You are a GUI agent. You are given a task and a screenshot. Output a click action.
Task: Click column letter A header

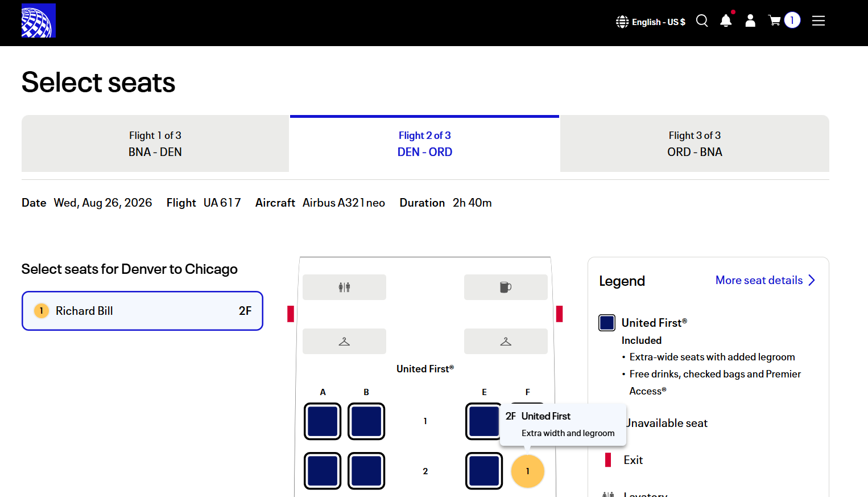pos(323,392)
